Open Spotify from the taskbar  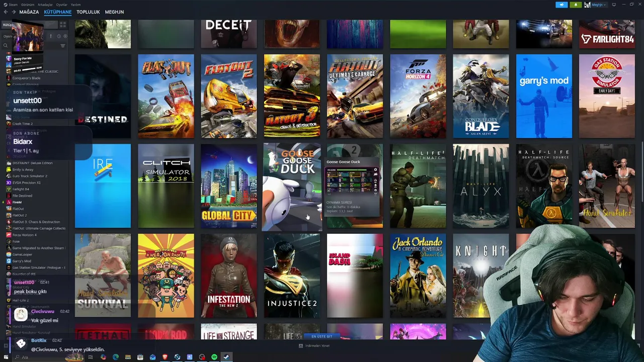click(x=214, y=357)
